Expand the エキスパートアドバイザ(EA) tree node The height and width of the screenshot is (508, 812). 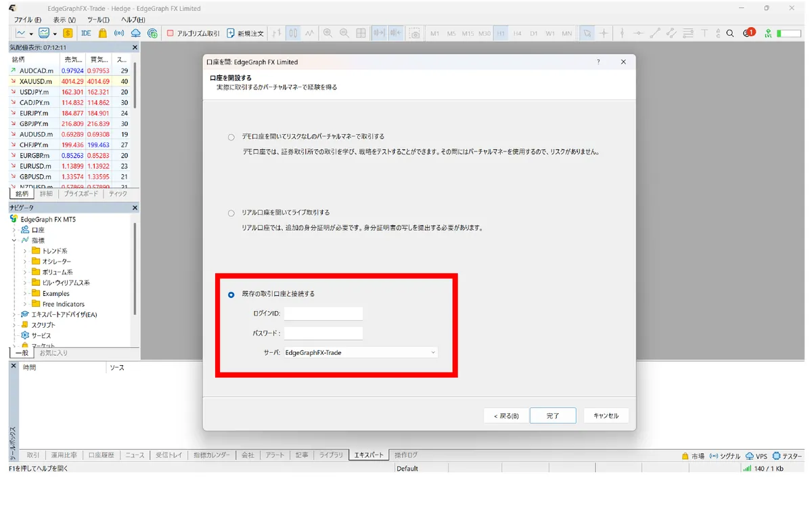(14, 314)
